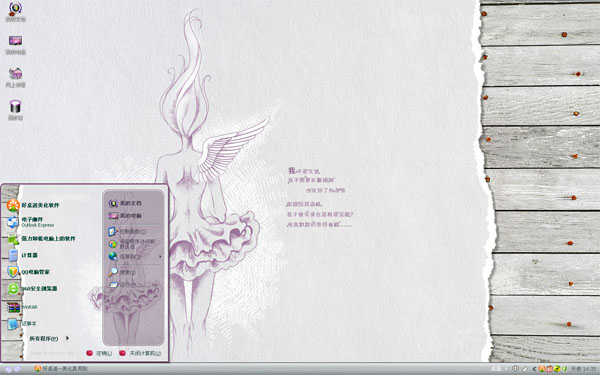Select the recycle bin desktop icon

pyautogui.click(x=15, y=110)
